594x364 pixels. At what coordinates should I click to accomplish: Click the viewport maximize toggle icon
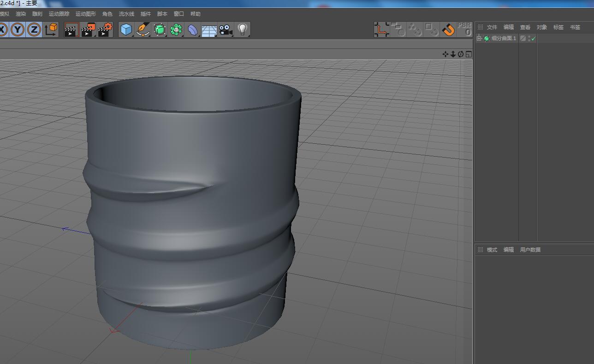(469, 54)
